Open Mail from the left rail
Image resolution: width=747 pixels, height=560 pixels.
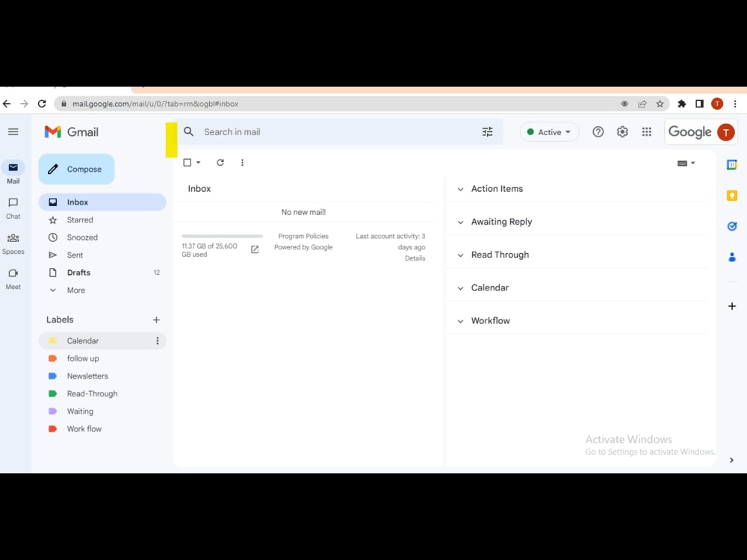point(13,172)
